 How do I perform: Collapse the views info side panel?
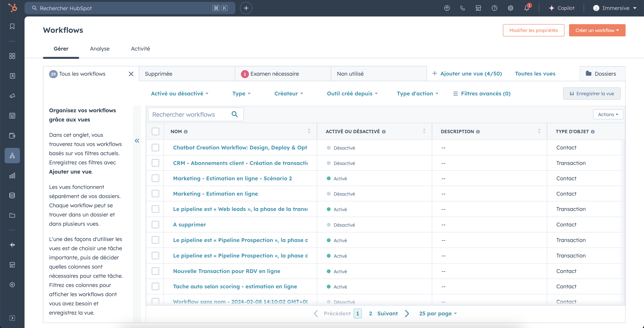coord(137,141)
